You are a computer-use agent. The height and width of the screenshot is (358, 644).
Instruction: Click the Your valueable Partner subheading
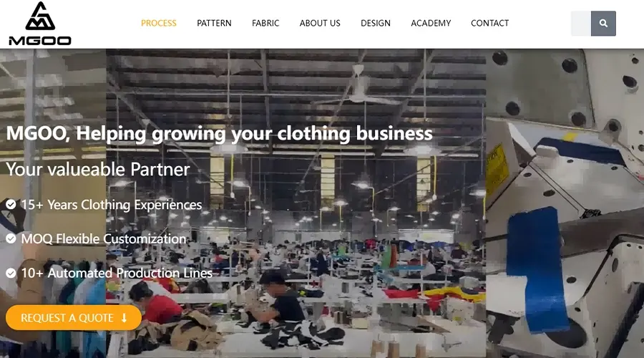(98, 170)
